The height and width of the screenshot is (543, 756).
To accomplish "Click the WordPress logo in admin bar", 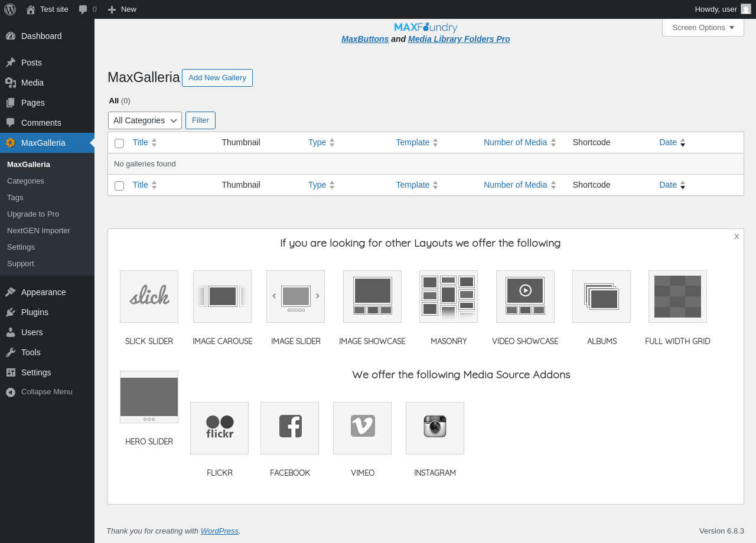I will point(10,9).
